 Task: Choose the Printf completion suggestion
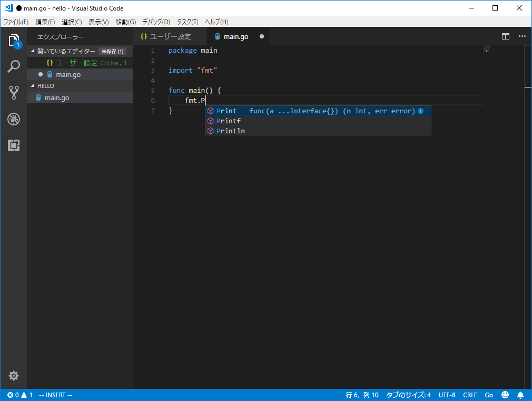[x=318, y=121]
